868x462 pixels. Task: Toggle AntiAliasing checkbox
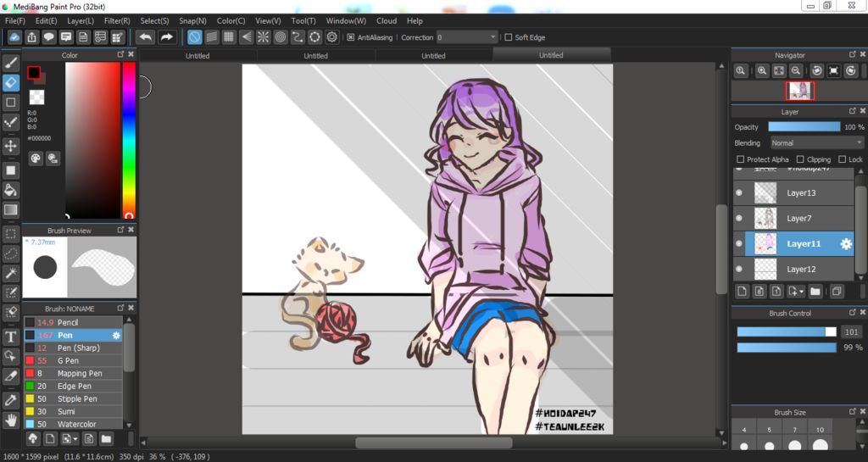click(x=350, y=37)
